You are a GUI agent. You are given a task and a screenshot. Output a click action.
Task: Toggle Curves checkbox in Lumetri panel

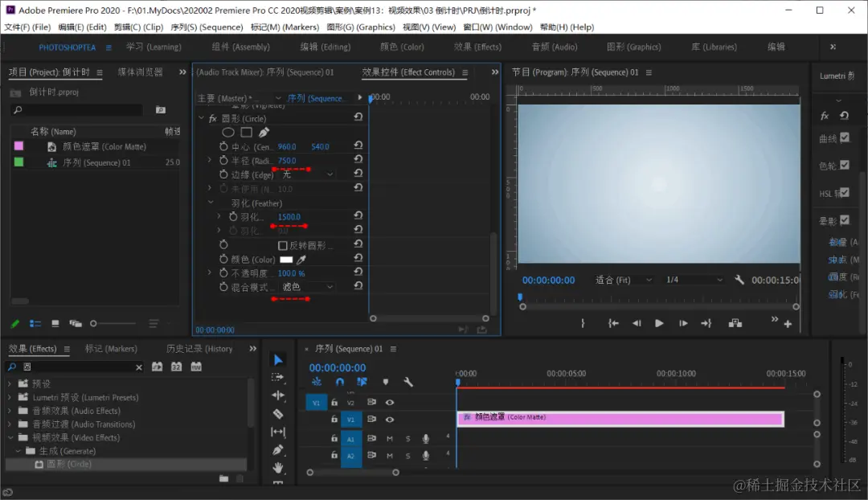click(845, 137)
